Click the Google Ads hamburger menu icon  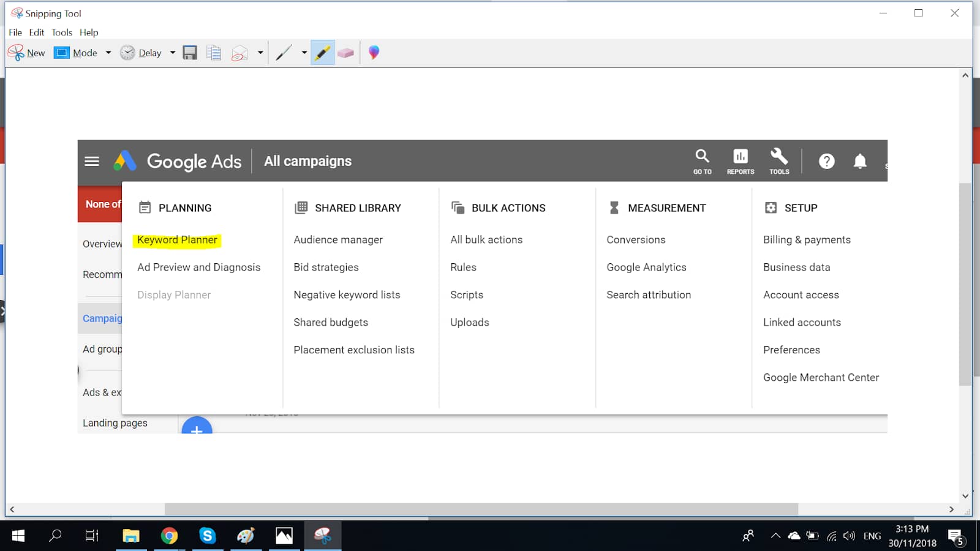point(92,161)
